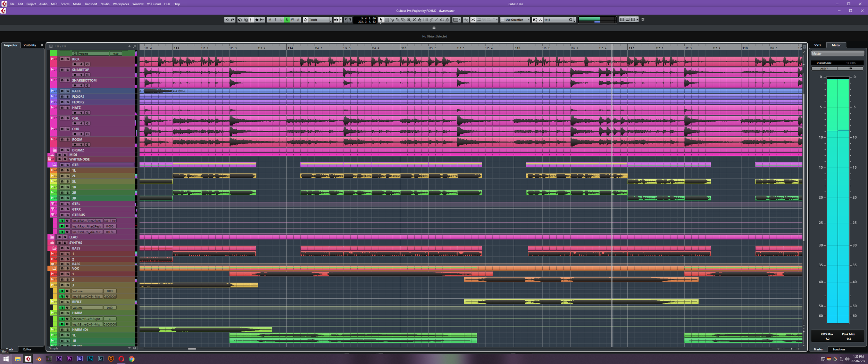Select the Object Selection arrow tool
868x364 pixels.
tap(381, 19)
